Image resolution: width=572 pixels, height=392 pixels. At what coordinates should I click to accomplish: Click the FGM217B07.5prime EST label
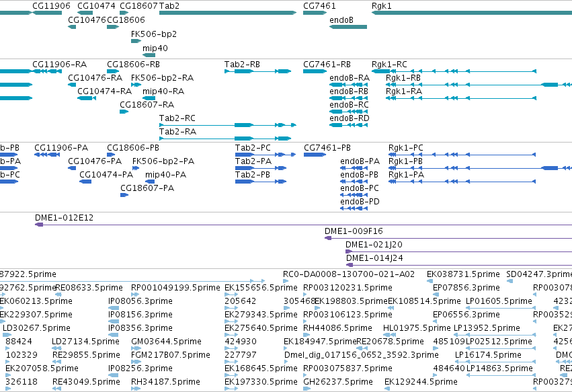[x=171, y=356]
